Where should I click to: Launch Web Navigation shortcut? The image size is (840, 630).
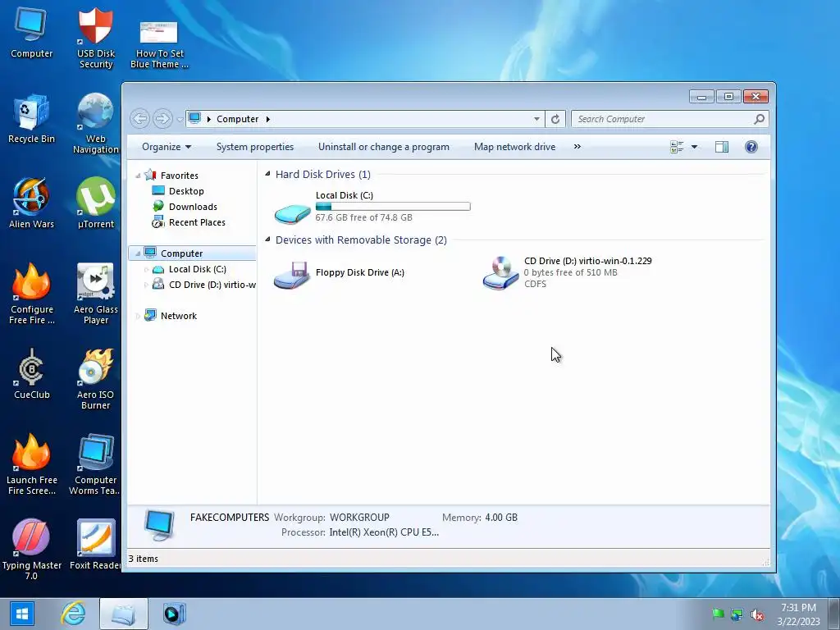click(95, 122)
